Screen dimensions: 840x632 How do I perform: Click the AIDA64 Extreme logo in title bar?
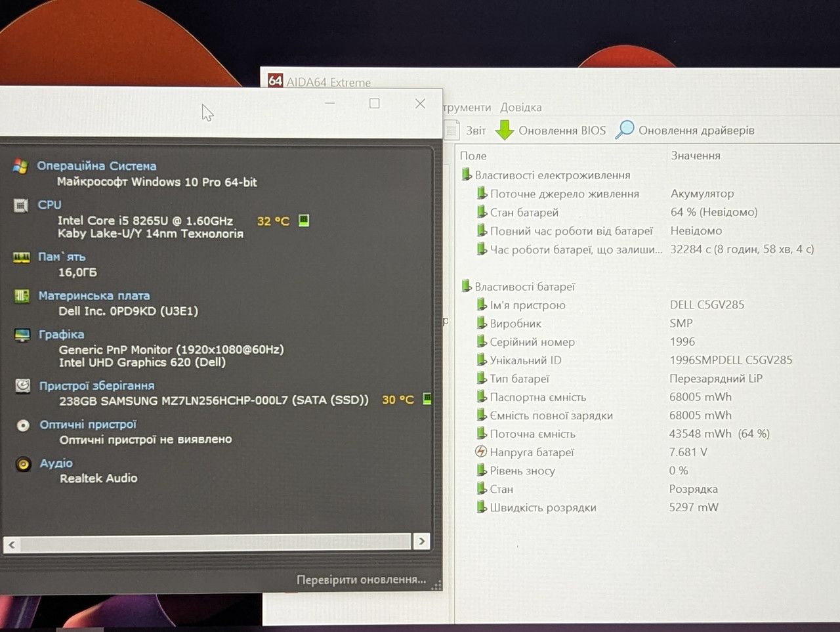[x=276, y=81]
